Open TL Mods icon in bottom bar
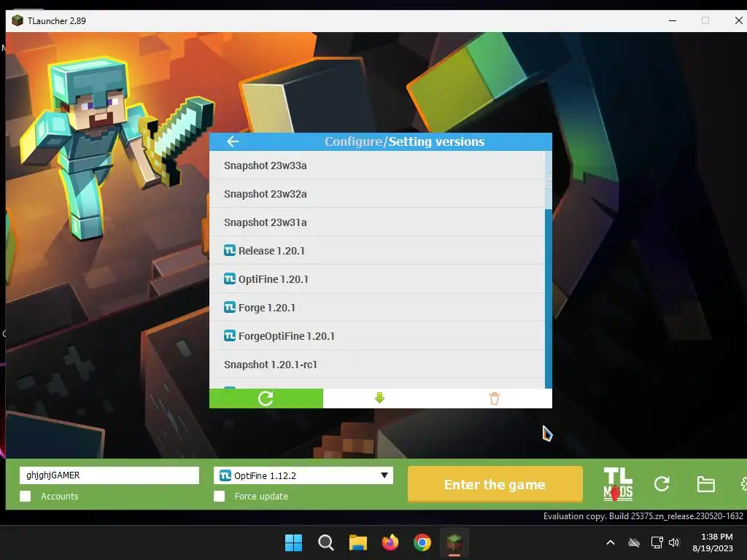 [x=618, y=484]
